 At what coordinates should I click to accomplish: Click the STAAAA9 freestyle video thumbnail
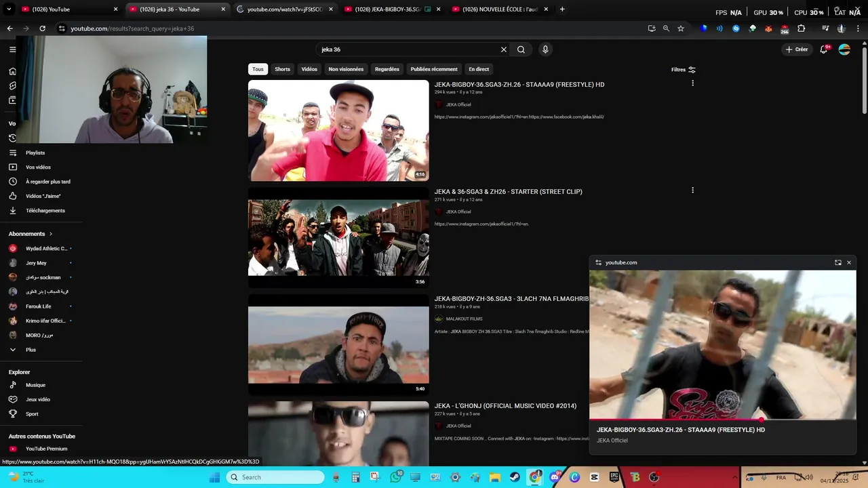click(338, 131)
